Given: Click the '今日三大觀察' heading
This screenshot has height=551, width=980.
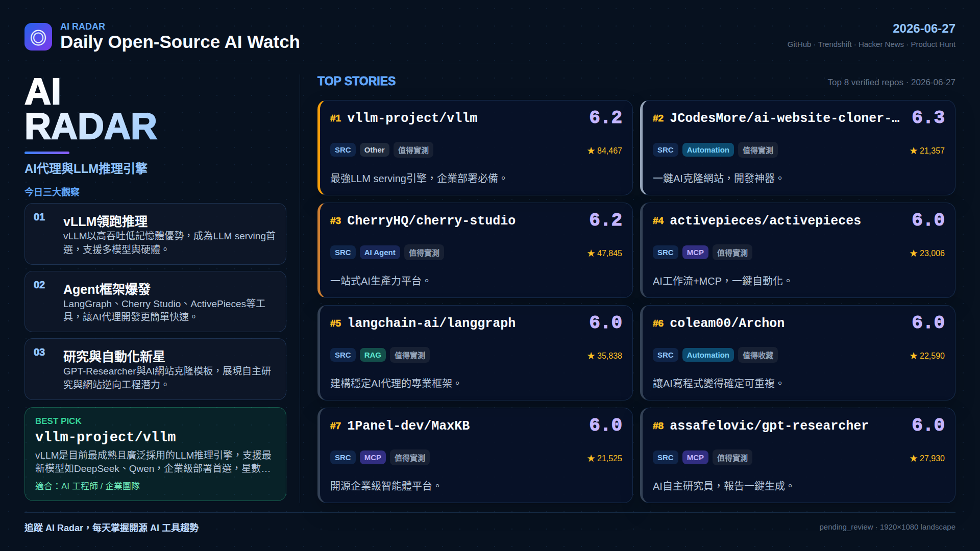Looking at the screenshot, I should (x=52, y=192).
